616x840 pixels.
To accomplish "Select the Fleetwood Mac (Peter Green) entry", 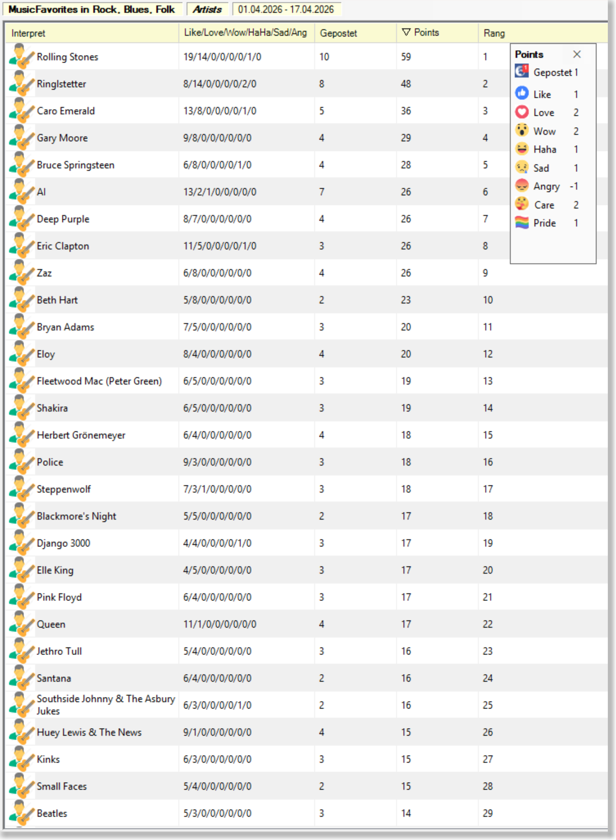I will click(99, 381).
